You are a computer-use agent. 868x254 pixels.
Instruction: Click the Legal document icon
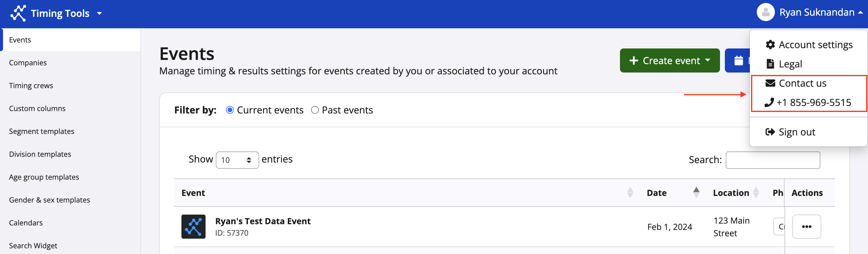point(770,64)
